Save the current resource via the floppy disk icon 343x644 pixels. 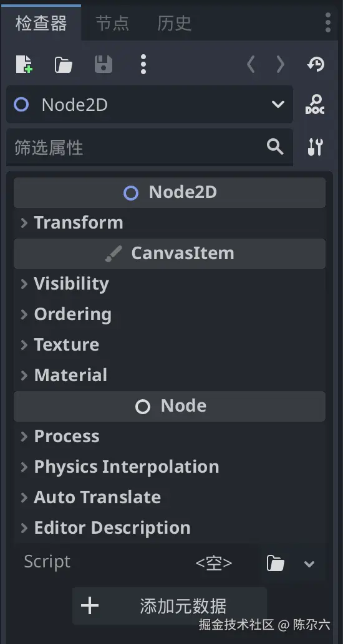[x=104, y=65]
